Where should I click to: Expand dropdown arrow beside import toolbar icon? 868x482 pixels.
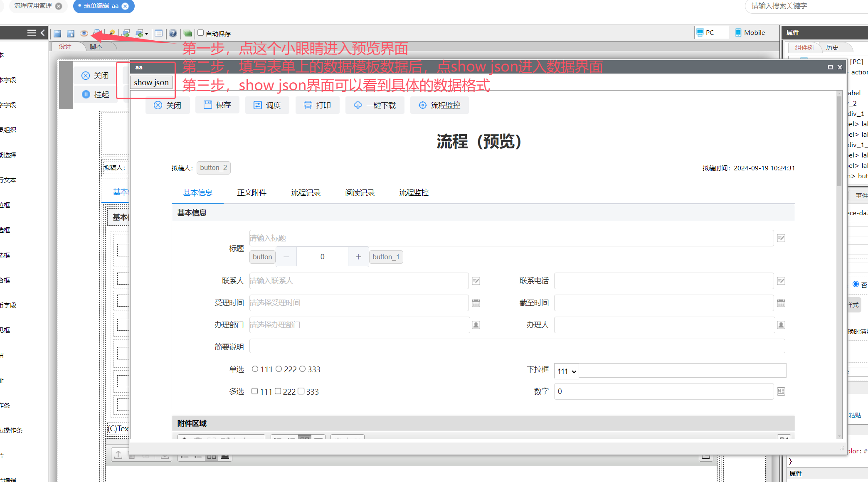coord(146,34)
